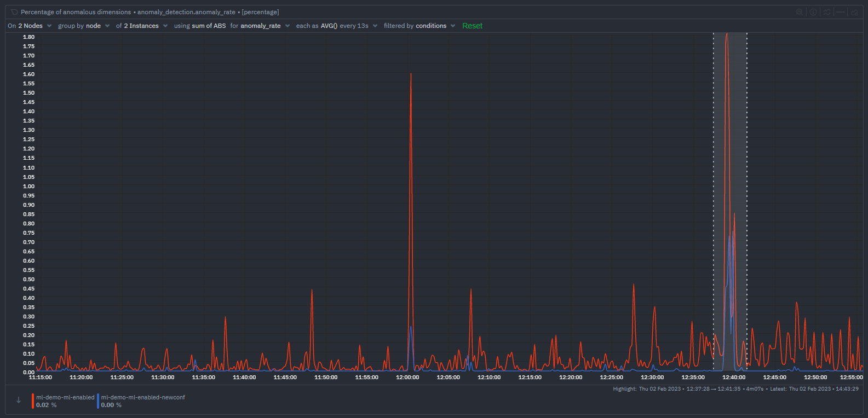Click the blue legend color bar

pyautogui.click(x=98, y=401)
